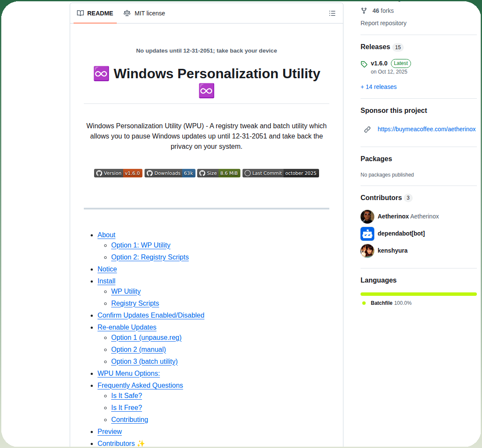This screenshot has width=482, height=448.
Task: Jump to the Install section
Action: click(x=106, y=281)
